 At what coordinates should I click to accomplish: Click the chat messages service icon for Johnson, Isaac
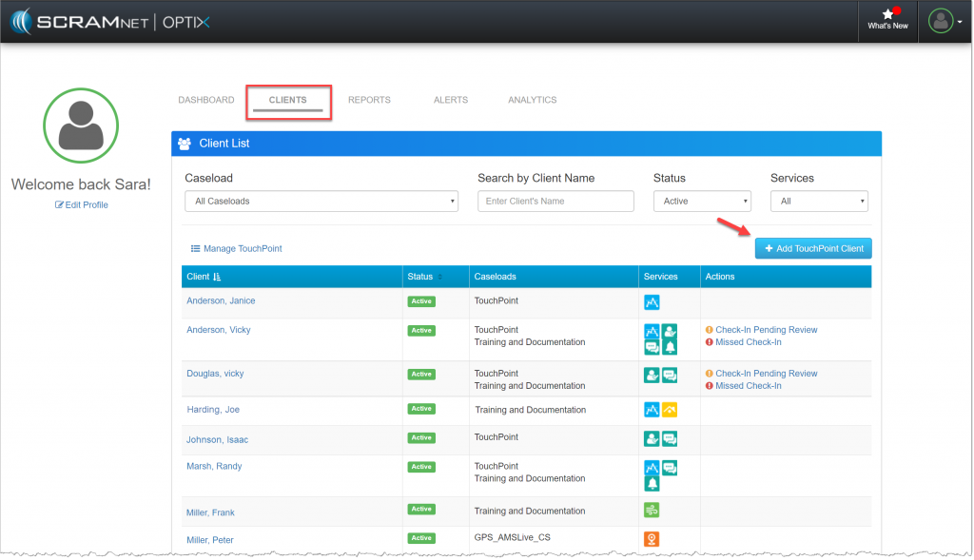(x=670, y=438)
